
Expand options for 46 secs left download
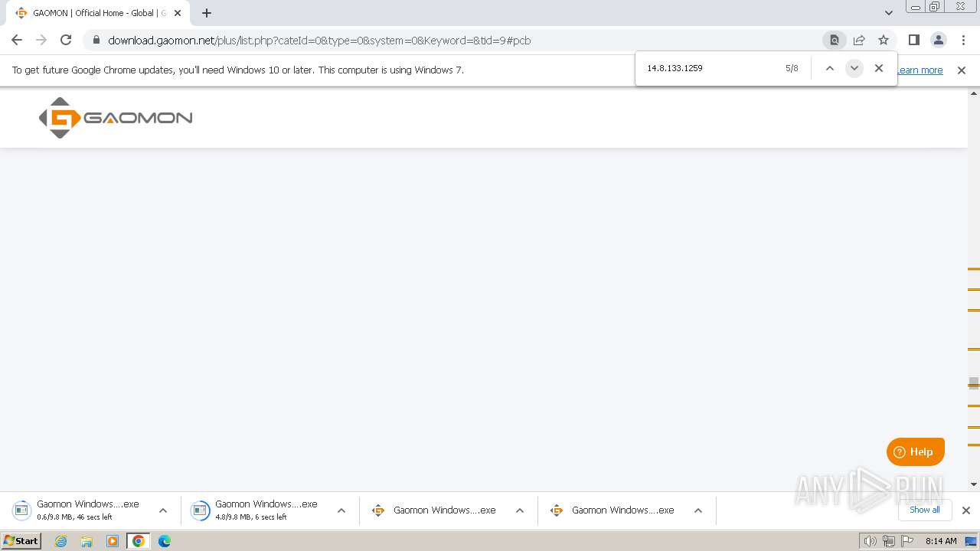tap(163, 510)
